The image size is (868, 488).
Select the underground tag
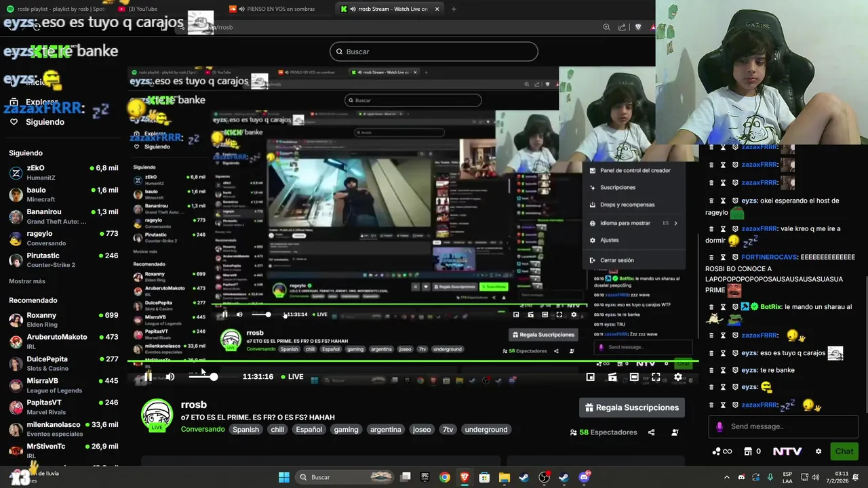coord(486,430)
